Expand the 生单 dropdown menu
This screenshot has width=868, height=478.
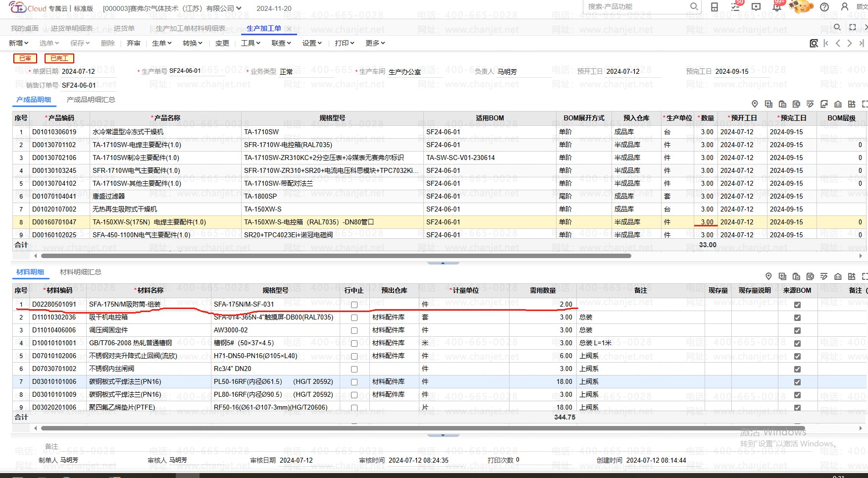[162, 43]
